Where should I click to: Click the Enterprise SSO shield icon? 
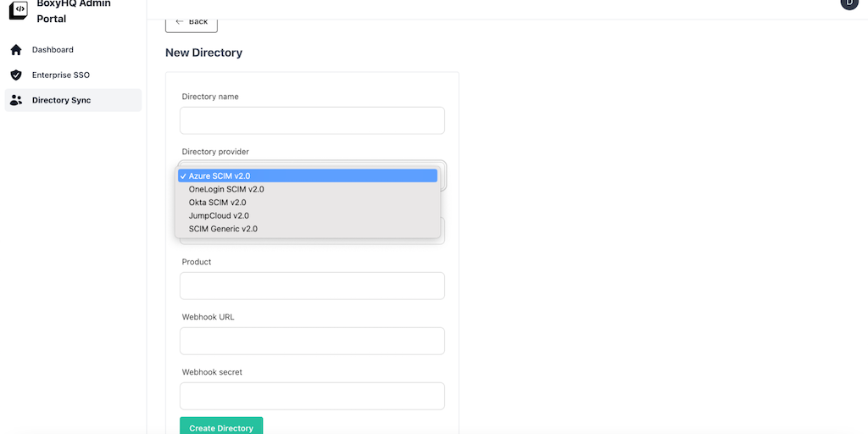16,75
